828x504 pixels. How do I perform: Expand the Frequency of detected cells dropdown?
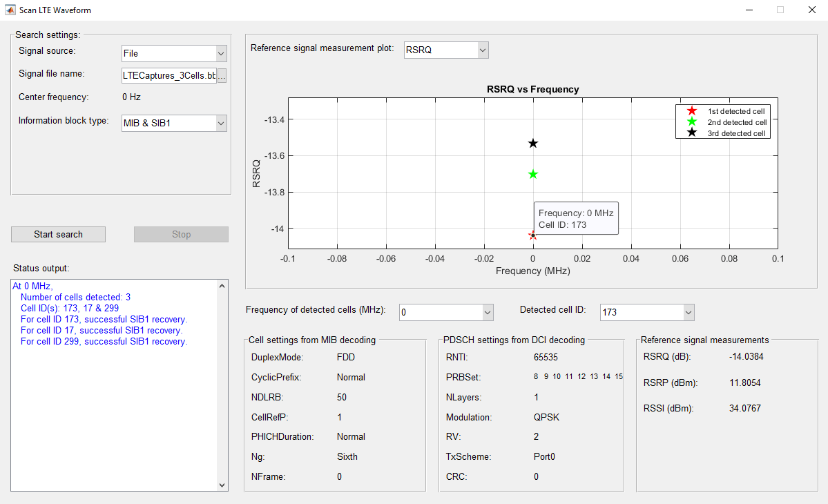pyautogui.click(x=446, y=312)
